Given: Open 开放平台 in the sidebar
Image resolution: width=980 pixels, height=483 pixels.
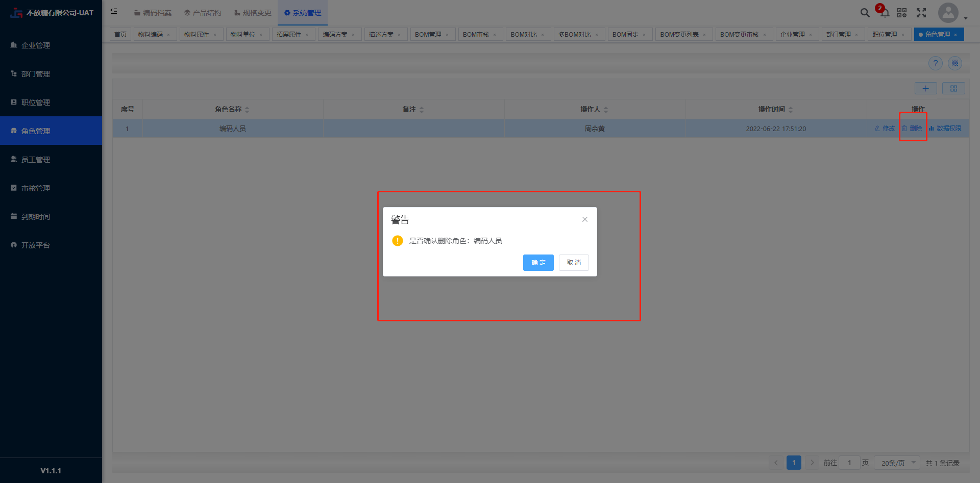Looking at the screenshot, I should point(51,245).
